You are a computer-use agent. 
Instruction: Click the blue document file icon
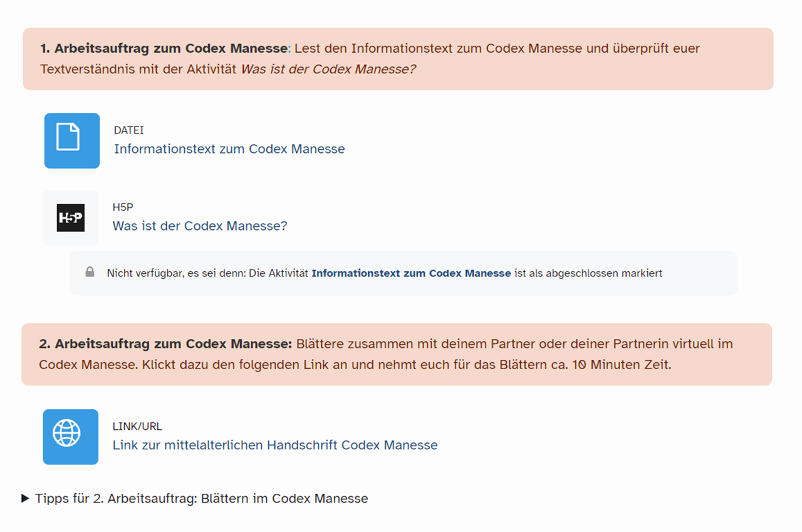coord(71,140)
